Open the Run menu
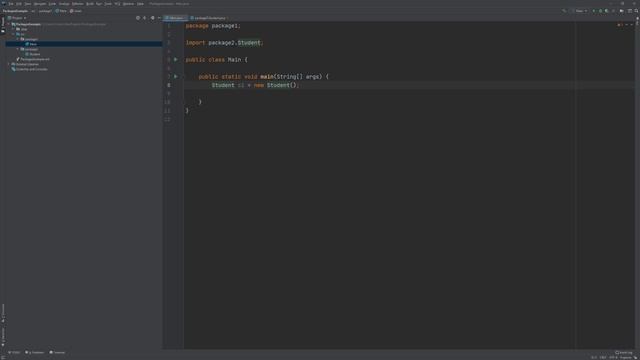 (x=99, y=4)
